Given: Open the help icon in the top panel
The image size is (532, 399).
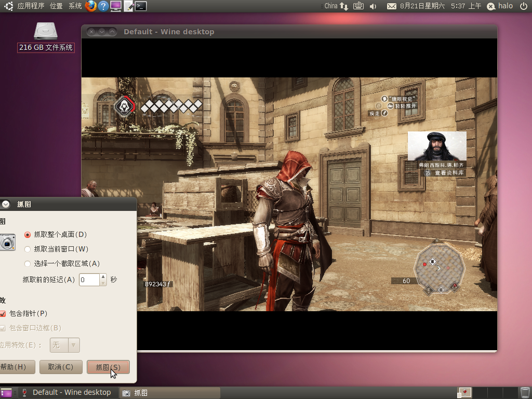Looking at the screenshot, I should click(x=103, y=6).
